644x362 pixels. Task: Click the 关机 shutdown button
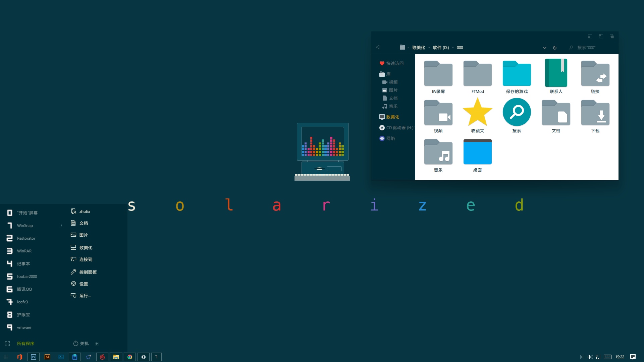(x=81, y=344)
